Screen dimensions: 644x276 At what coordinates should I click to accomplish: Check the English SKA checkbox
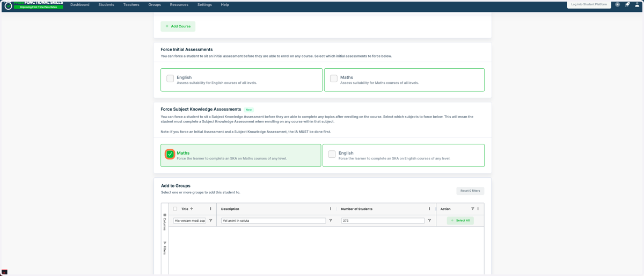(x=332, y=154)
